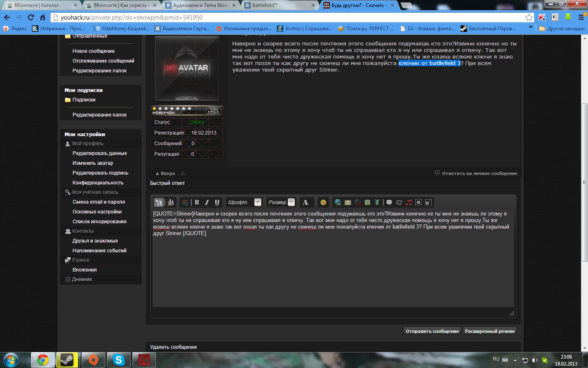This screenshot has width=588, height=368.
Task: Click the green download arrow extension
Action: 568,17
